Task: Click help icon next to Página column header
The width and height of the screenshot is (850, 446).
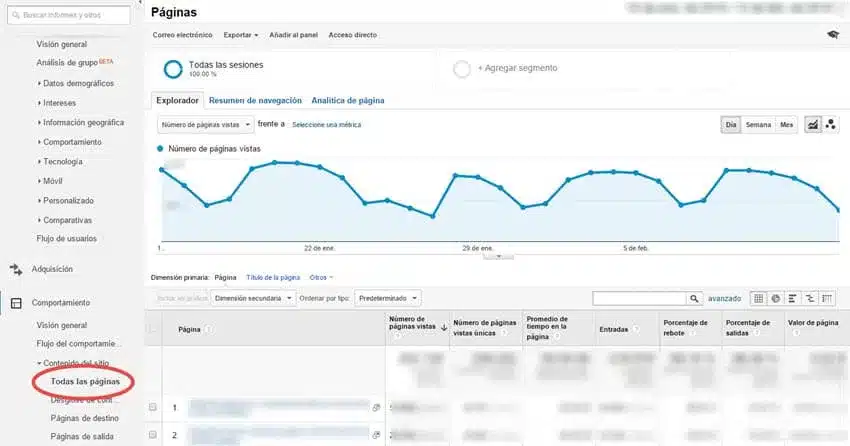Action: (x=208, y=329)
